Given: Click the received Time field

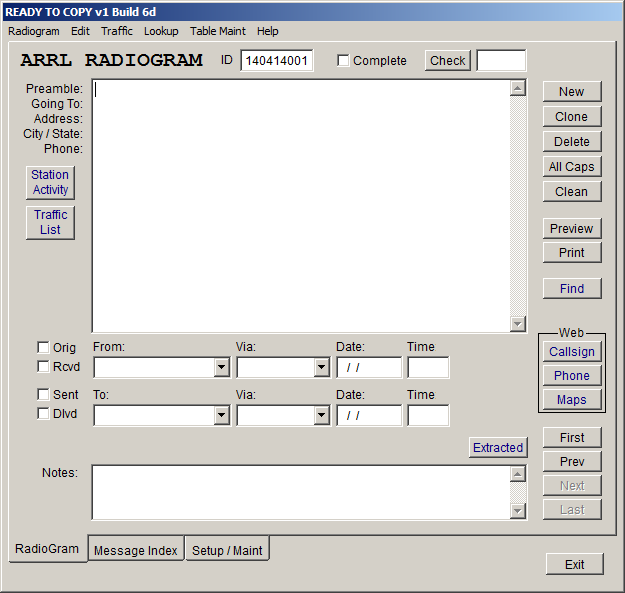Looking at the screenshot, I should (x=428, y=367).
